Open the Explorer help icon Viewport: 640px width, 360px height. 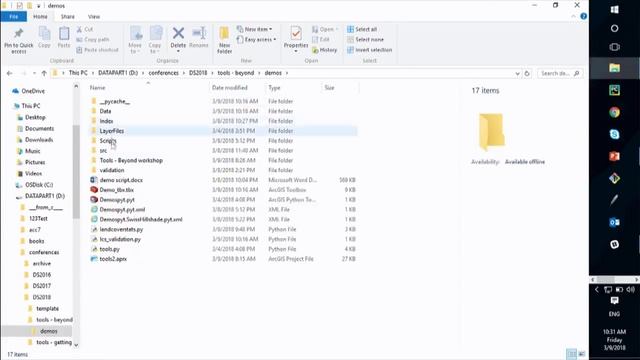[583, 16]
